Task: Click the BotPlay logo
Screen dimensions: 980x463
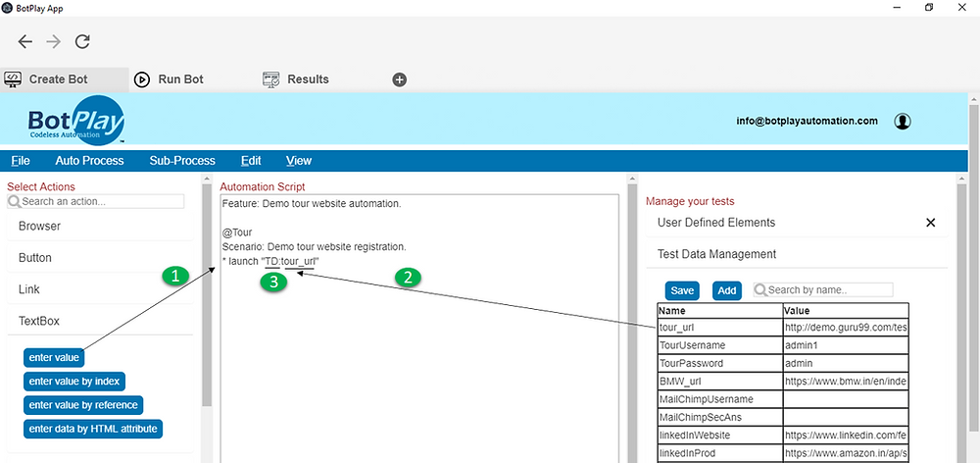Action: pyautogui.click(x=75, y=120)
